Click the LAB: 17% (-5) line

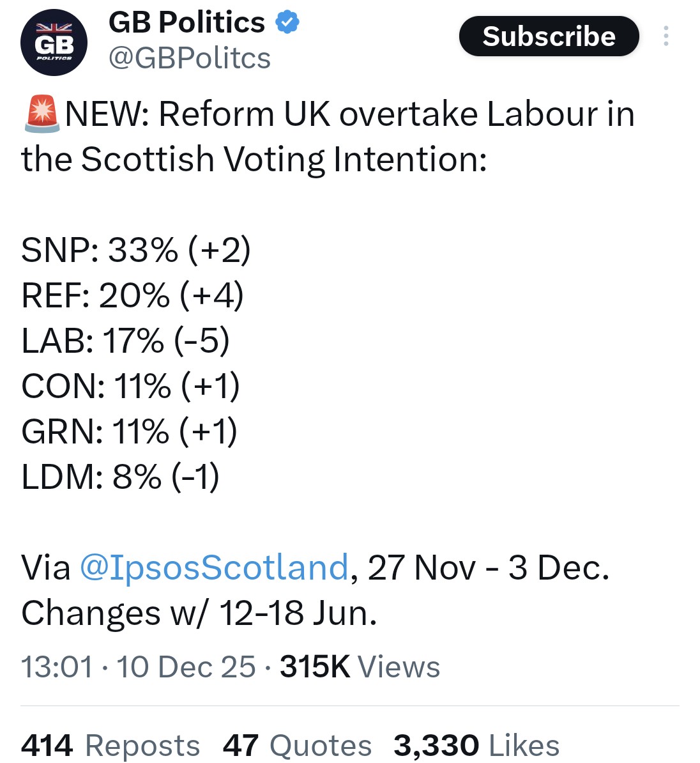click(x=125, y=341)
